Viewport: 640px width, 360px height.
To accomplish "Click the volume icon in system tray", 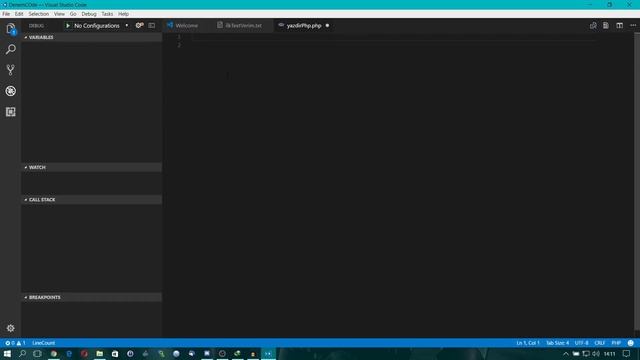I will tap(596, 353).
